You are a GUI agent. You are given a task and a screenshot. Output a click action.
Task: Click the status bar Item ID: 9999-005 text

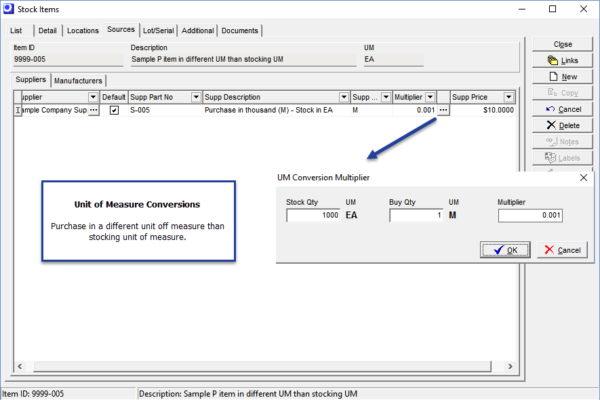click(33, 394)
